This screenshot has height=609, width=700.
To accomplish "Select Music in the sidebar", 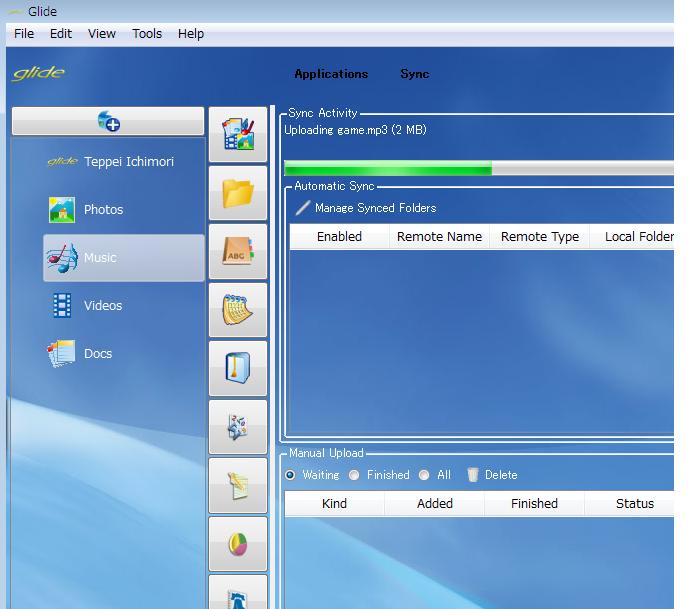I will (x=124, y=258).
